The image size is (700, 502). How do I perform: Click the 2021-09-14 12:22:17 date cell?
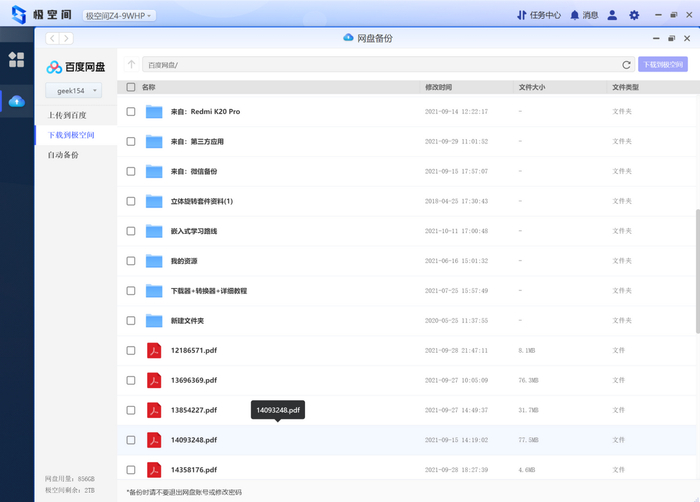456,112
